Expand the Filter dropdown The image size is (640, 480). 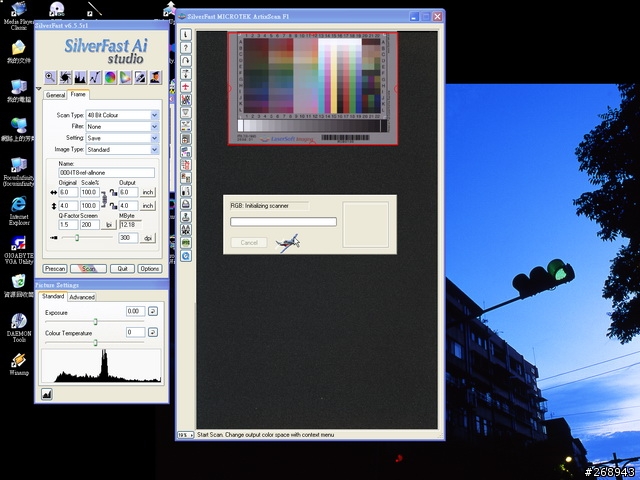tap(155, 127)
